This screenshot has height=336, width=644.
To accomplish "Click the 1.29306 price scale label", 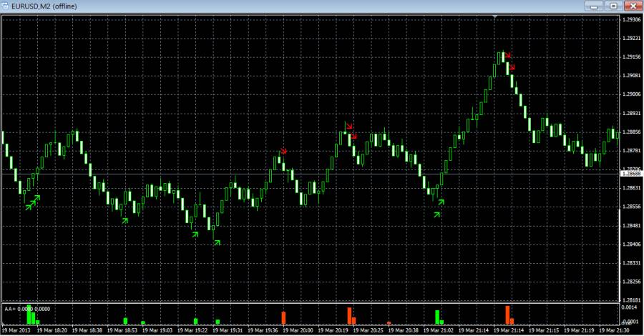I will (630, 19).
